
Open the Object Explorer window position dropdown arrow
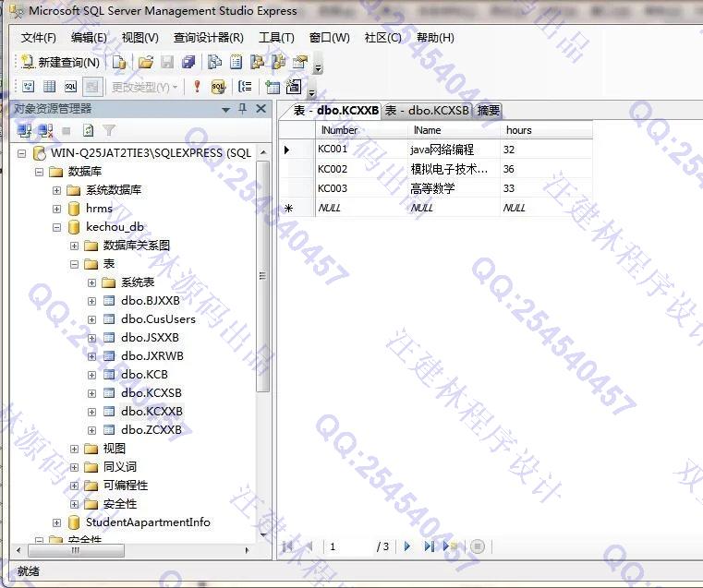tap(226, 109)
